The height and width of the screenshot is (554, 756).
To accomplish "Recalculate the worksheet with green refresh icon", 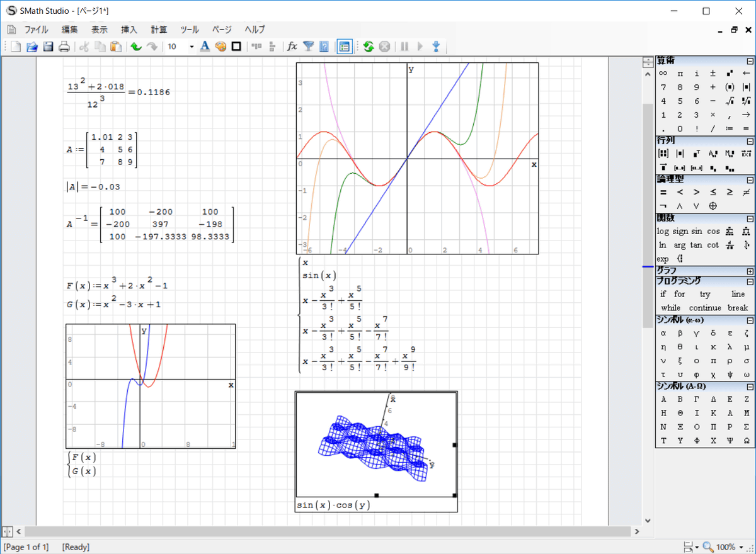I will (369, 46).
